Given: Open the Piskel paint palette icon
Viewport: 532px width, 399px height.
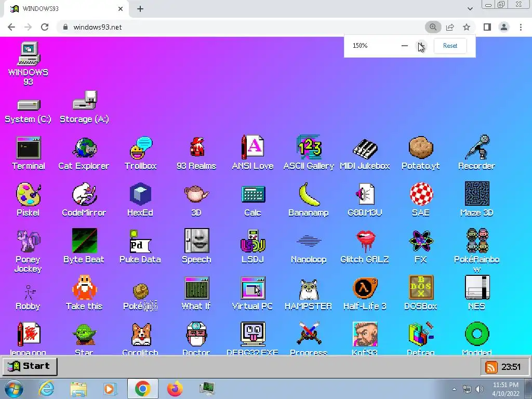Looking at the screenshot, I should point(29,194).
